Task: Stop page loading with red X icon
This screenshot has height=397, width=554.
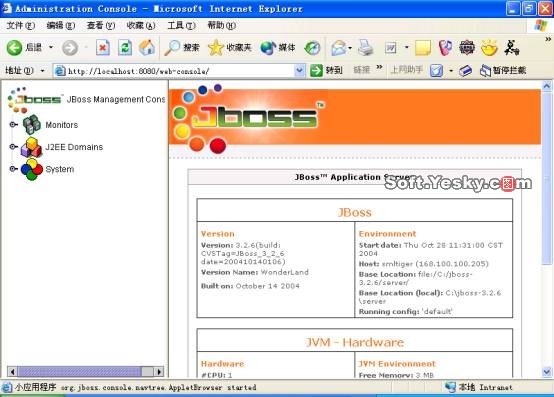Action: (103, 47)
